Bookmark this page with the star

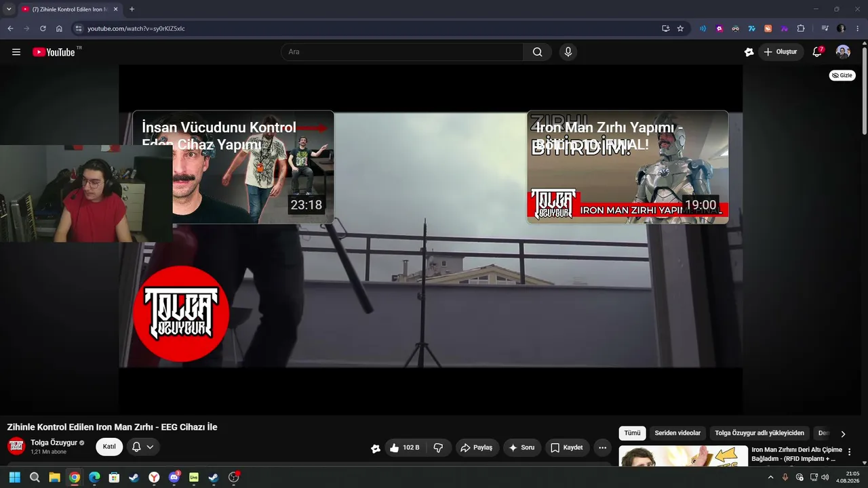(680, 28)
